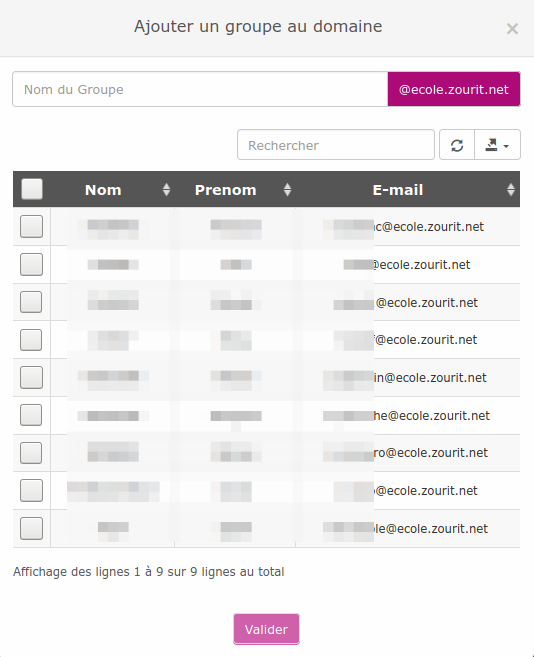Check the last row's checkbox

pos(31,528)
